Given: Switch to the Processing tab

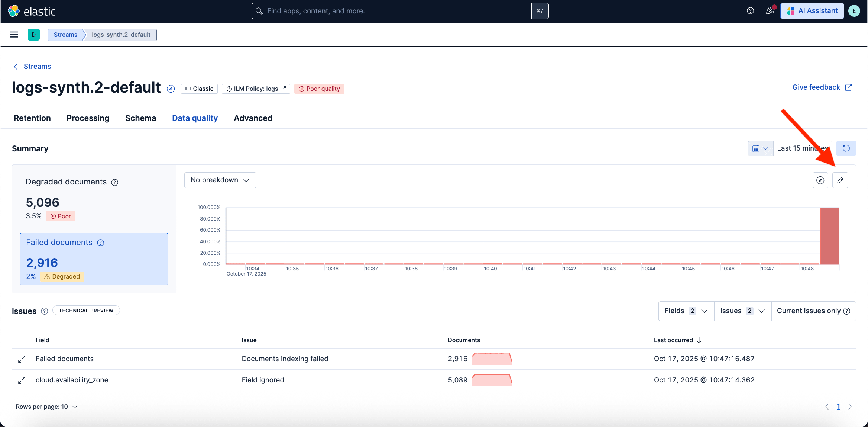Looking at the screenshot, I should [x=88, y=118].
